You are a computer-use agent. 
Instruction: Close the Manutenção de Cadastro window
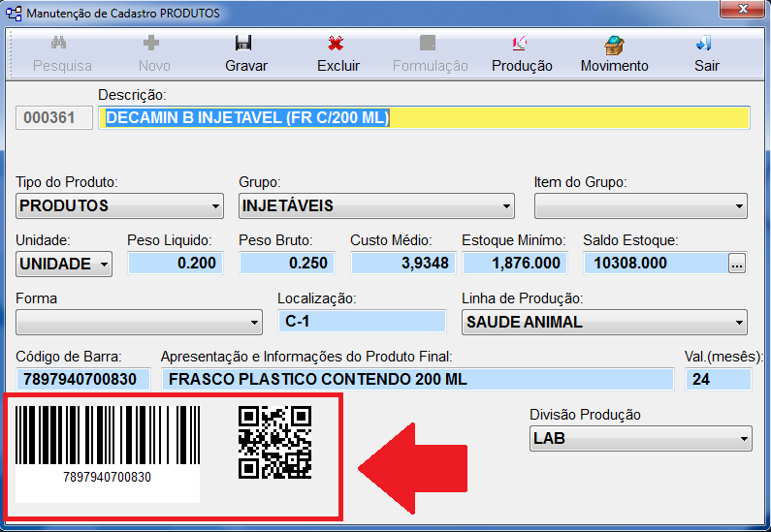pyautogui.click(x=743, y=9)
